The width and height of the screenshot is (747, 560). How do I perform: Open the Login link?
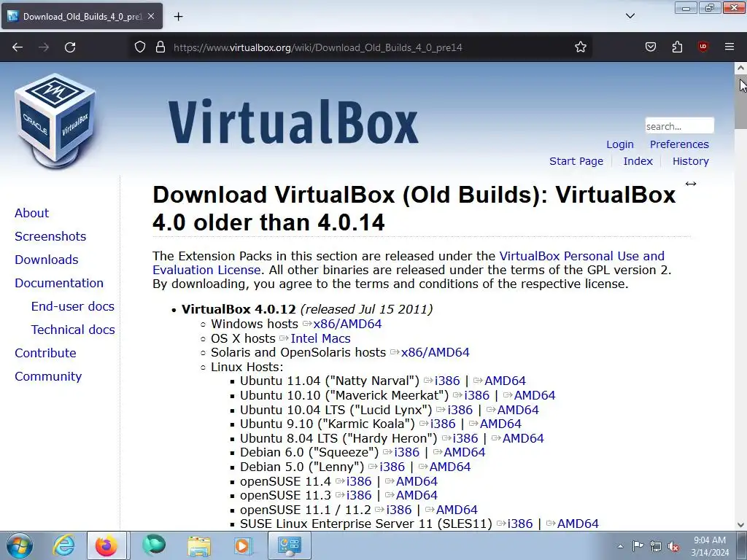[620, 144]
